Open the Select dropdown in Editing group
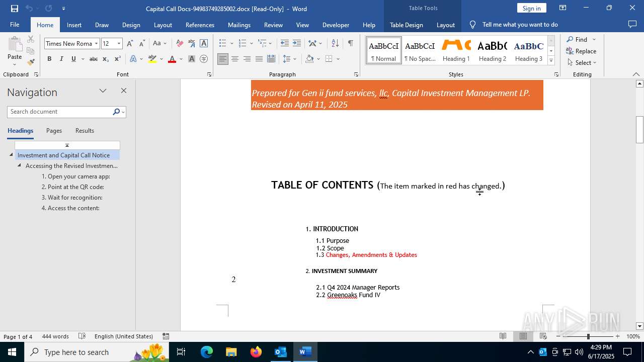Image resolution: width=644 pixels, height=362 pixels. (x=582, y=62)
